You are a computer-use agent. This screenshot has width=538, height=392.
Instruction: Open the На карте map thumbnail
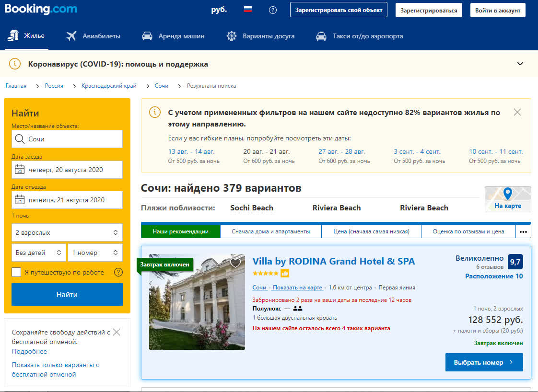508,199
